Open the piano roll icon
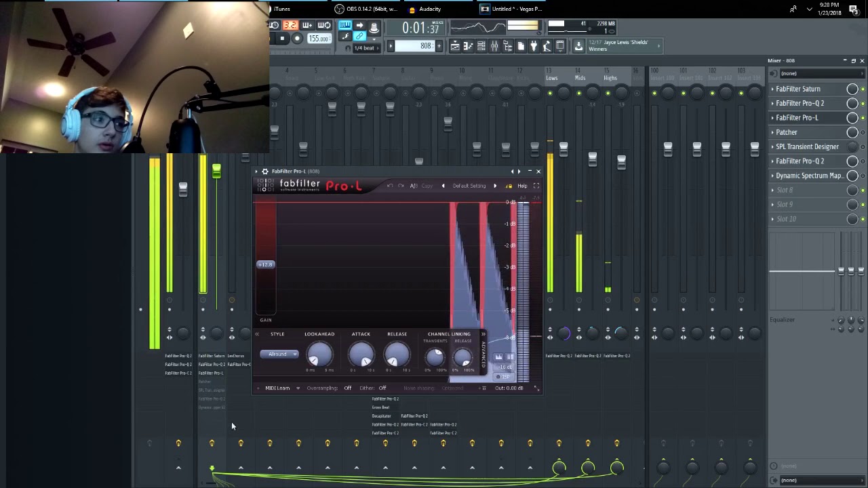 click(x=468, y=46)
